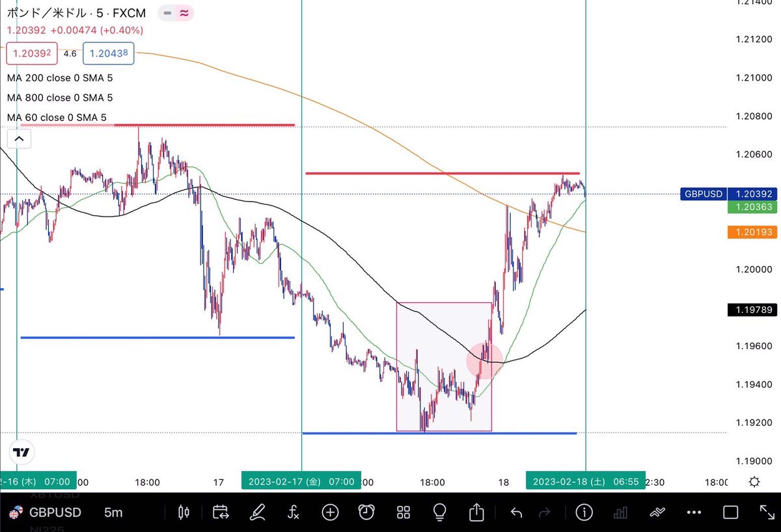
Task: Tap the bar chart icon in toolbar
Action: (621, 512)
